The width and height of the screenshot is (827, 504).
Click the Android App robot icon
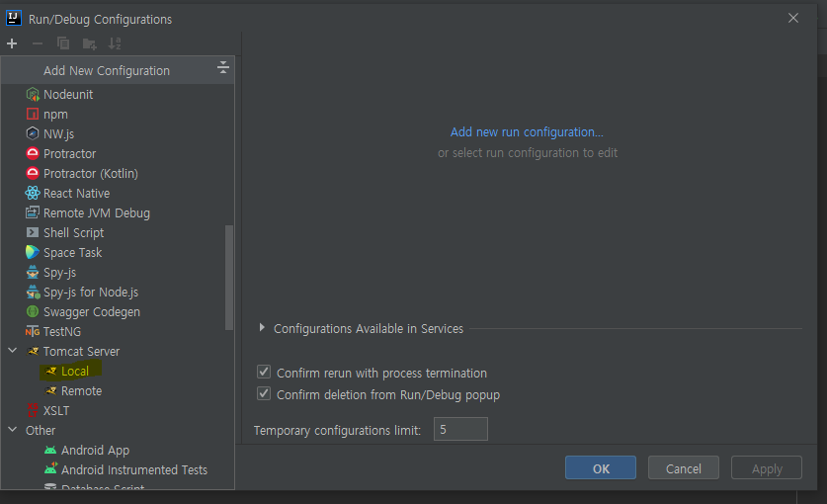pyautogui.click(x=50, y=451)
